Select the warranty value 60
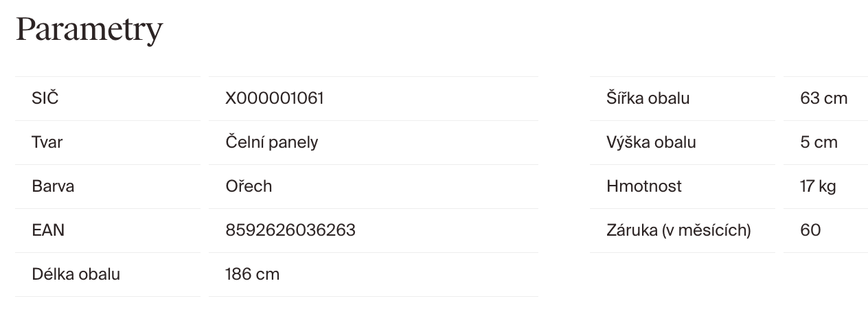868x334 pixels. click(810, 230)
